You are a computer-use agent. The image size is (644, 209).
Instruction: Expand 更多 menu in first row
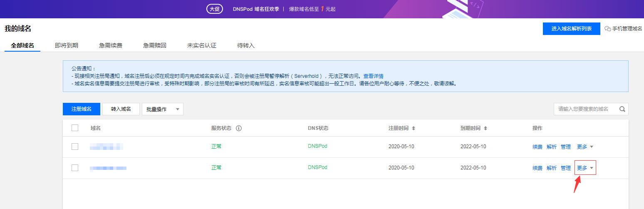(585, 147)
